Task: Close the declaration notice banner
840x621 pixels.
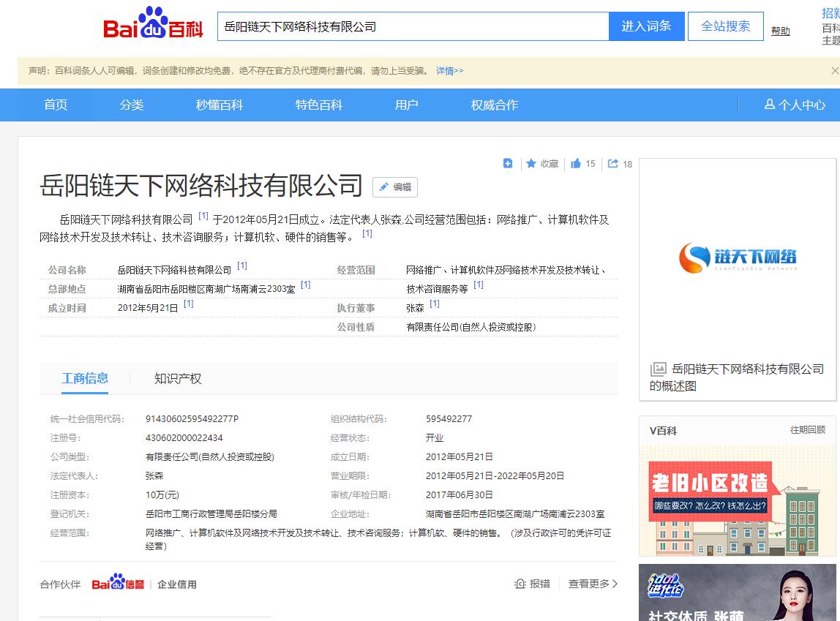Action: point(835,71)
